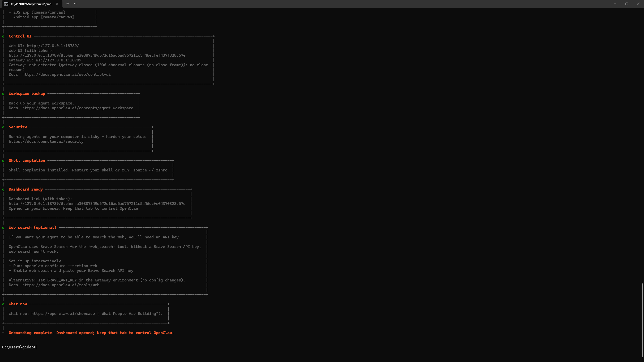Close the terminal window
Screen dimensions: 644x362
click(x=638, y=4)
